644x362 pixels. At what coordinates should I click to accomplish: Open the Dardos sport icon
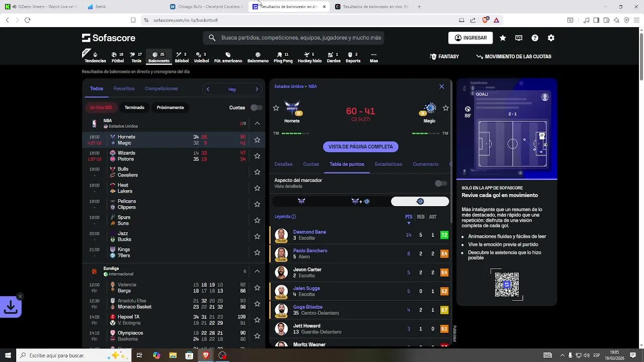point(334,57)
